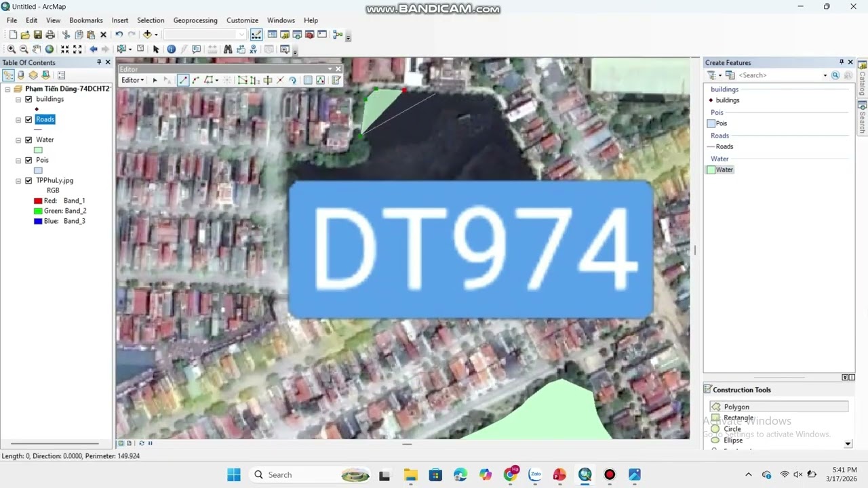Click the Edit Vertices icon in Editor
This screenshot has width=868, height=488.
click(242, 80)
